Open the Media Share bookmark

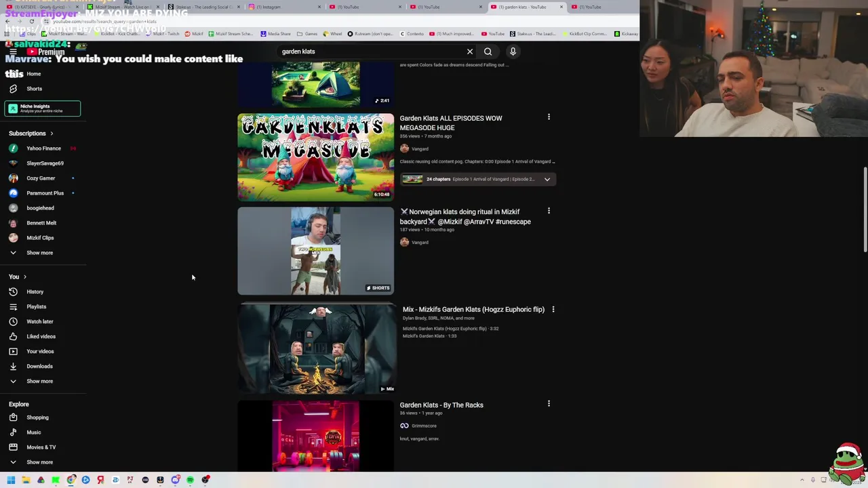pos(275,34)
